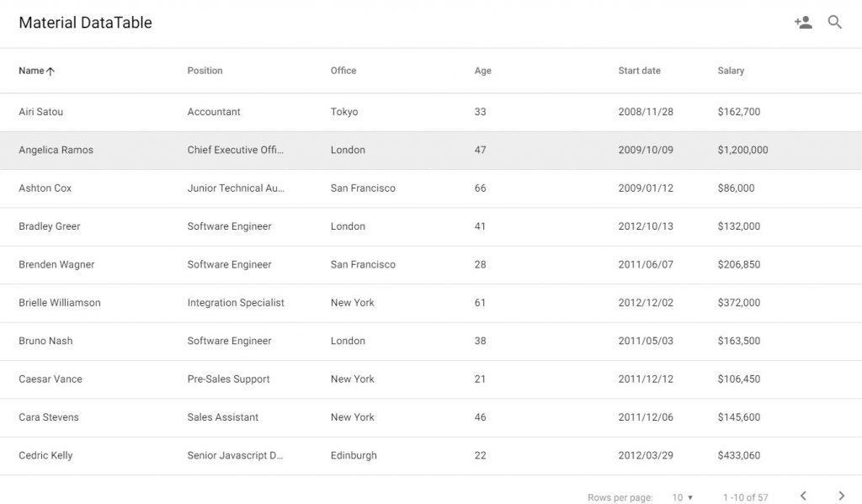Viewport: 862px width, 504px height.
Task: Click the Ashton Cox name cell
Action: pos(45,188)
